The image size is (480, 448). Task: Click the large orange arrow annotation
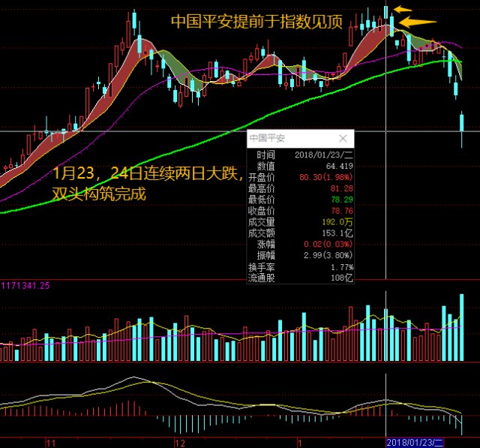click(418, 22)
